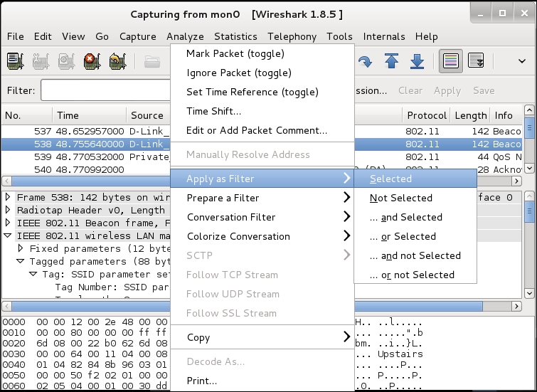This screenshot has width=537, height=392.
Task: Choose Set Time Reference (toggle)
Action: point(262,92)
